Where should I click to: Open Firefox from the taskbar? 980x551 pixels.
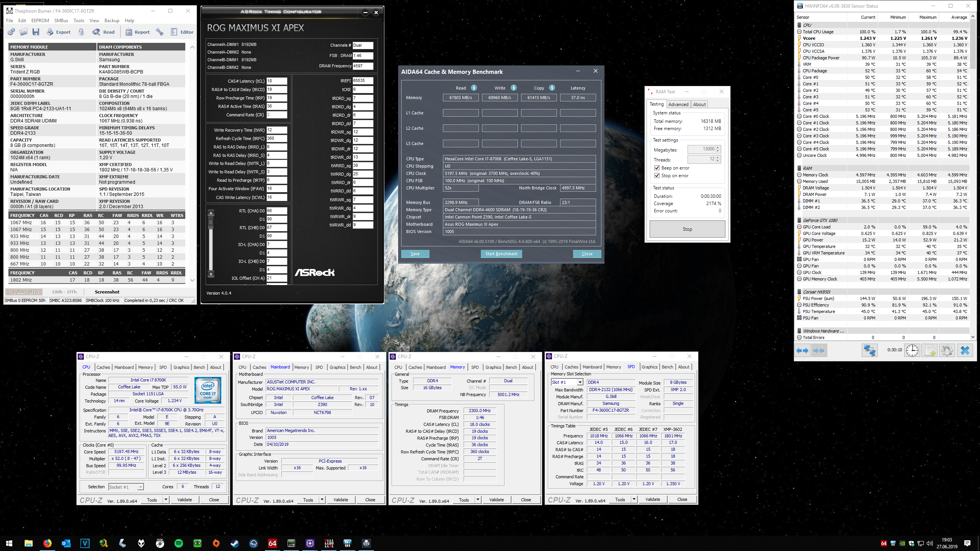coord(47,543)
